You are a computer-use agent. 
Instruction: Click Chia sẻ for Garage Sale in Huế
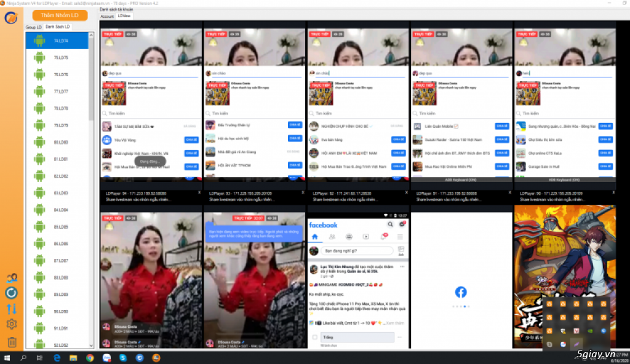coord(605,167)
